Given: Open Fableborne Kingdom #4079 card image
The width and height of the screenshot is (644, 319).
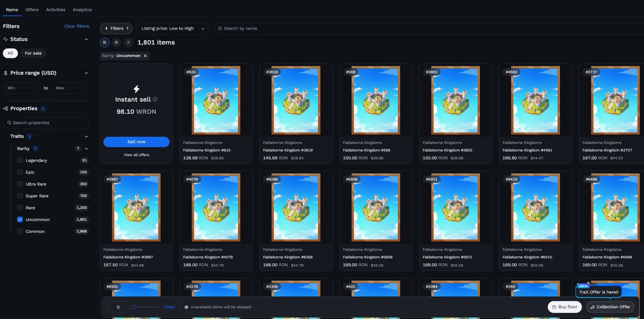Looking at the screenshot, I should point(216,207).
